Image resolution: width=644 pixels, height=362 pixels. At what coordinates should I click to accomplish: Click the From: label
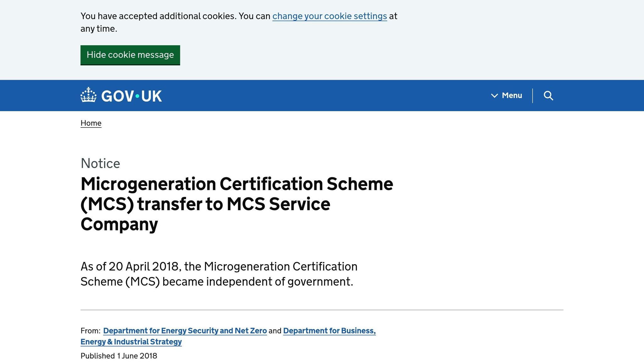click(x=91, y=331)
